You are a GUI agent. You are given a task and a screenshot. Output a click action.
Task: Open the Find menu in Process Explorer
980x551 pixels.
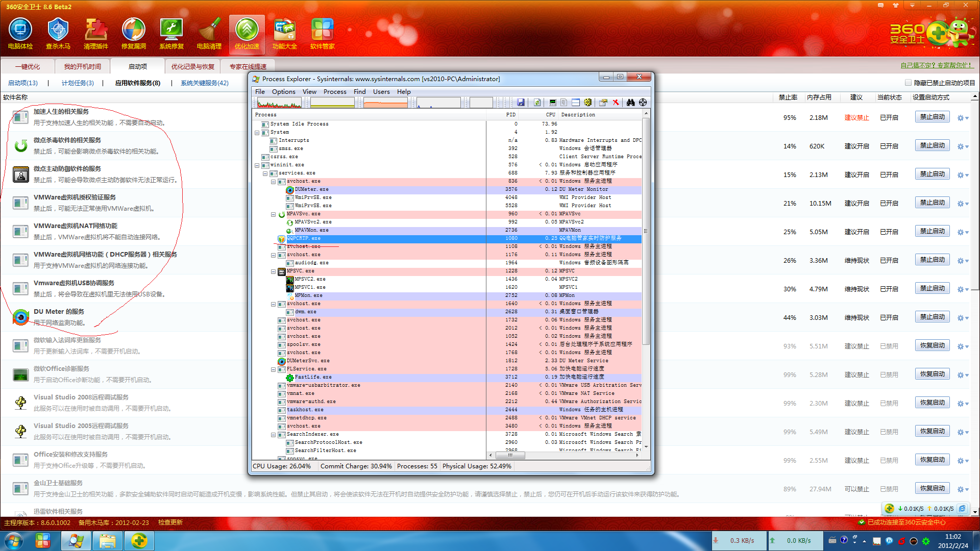point(359,92)
